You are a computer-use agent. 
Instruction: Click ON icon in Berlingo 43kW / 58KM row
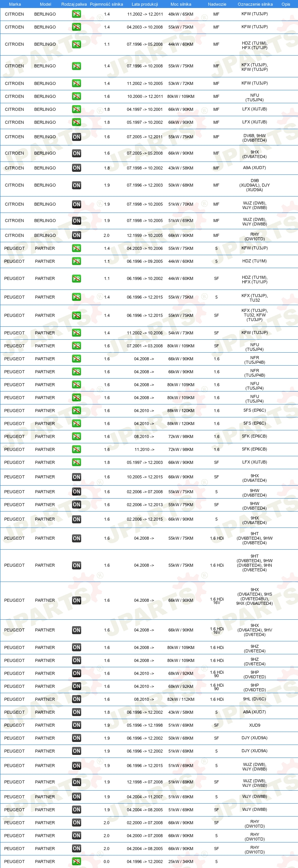(x=77, y=168)
